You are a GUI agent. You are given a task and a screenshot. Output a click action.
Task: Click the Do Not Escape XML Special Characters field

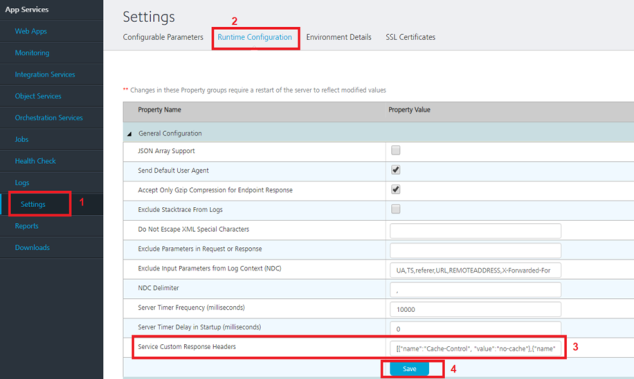[x=476, y=231]
